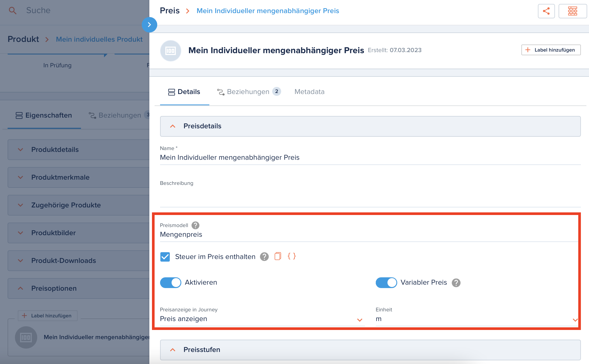589x364 pixels.
Task: Click the blue panel toggle arrow button
Action: [149, 25]
